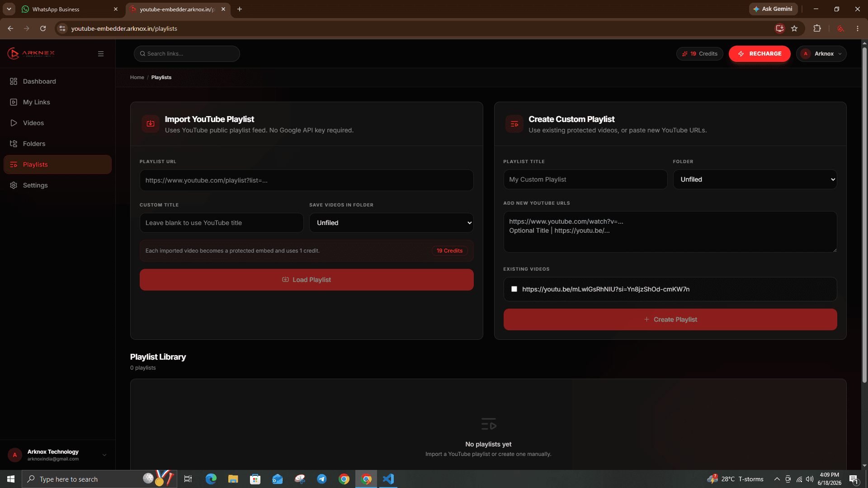Click the Add New YouTube URLs textarea
868x488 pixels.
(670, 232)
